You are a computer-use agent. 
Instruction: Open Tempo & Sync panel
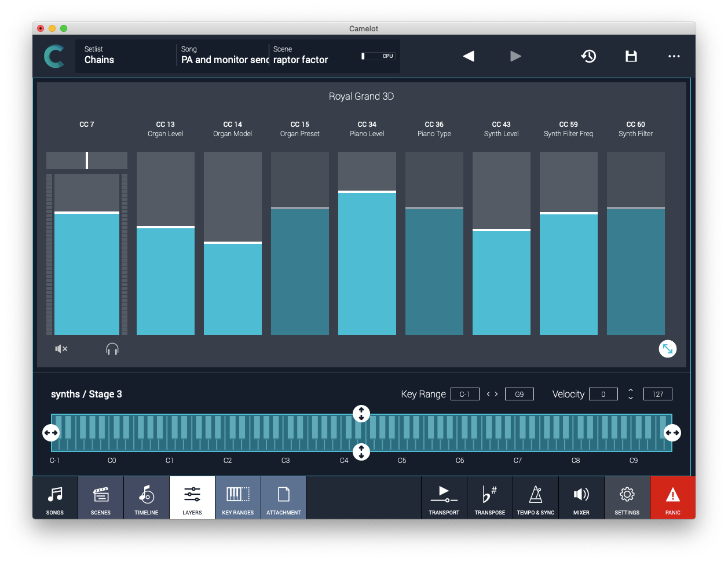[536, 498]
